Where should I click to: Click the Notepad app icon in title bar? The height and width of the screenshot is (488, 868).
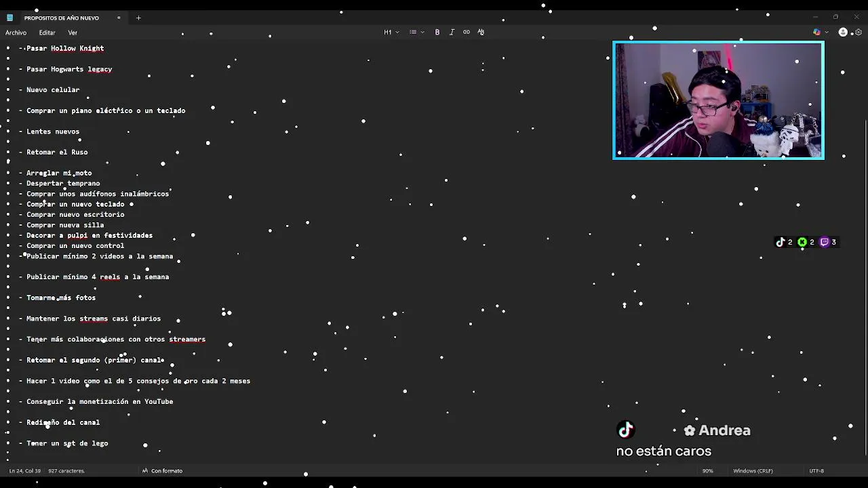tap(9, 18)
